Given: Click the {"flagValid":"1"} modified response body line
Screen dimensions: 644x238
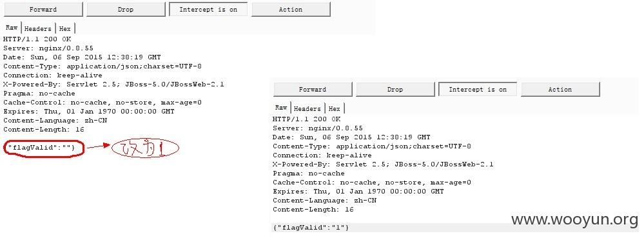Looking at the screenshot, I should tap(311, 227).
